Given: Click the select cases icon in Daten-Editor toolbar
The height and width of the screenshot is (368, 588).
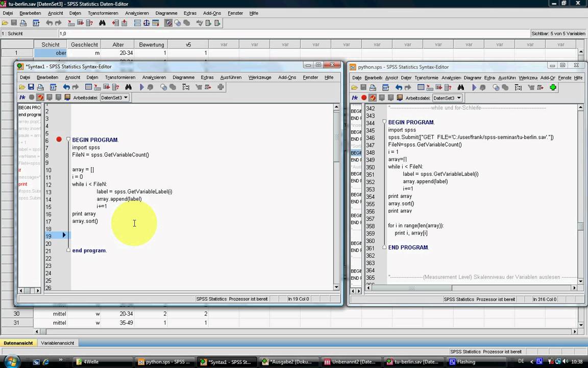Looking at the screenshot, I should tap(155, 24).
